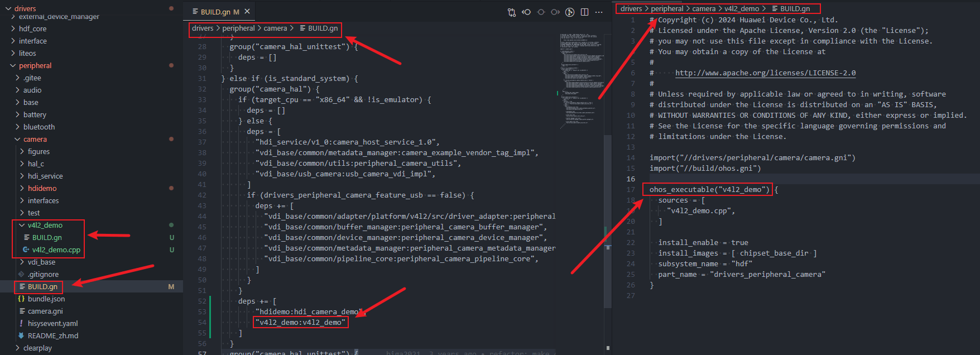Click bundle.json file icon in explorer
Viewport: 980px width, 355px height.
pos(21,299)
